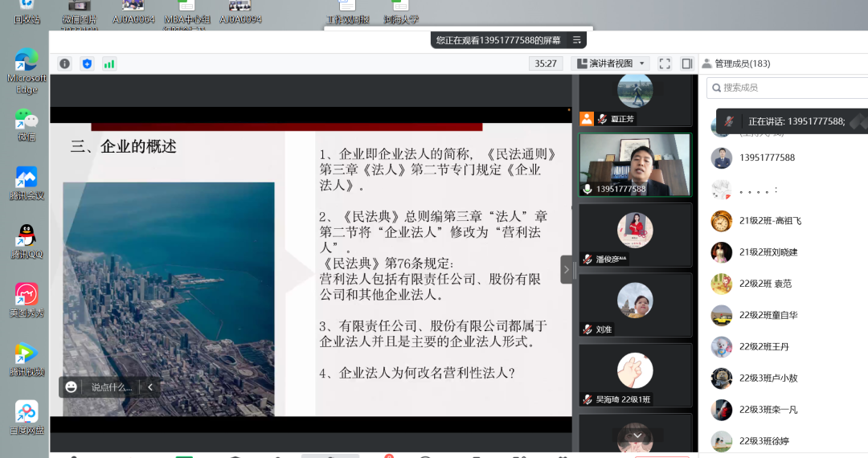
Task: Click the clock avatar of 高祖飞
Action: tap(721, 221)
